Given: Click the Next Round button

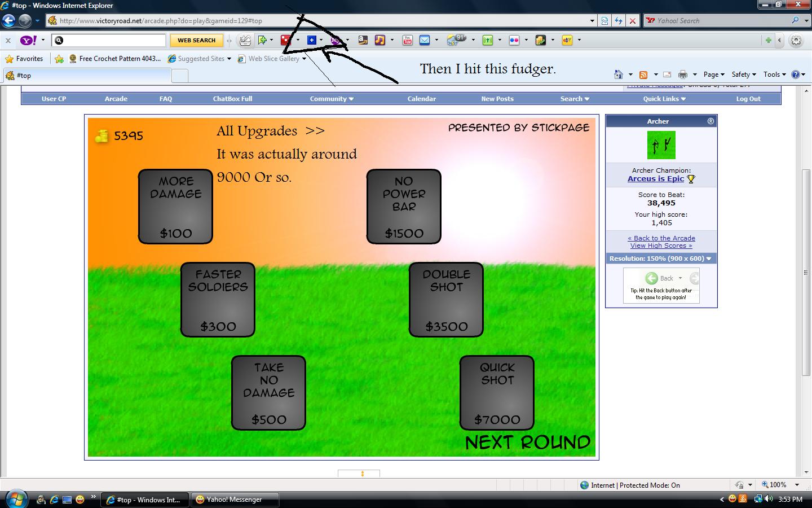Looking at the screenshot, I should [x=527, y=443].
